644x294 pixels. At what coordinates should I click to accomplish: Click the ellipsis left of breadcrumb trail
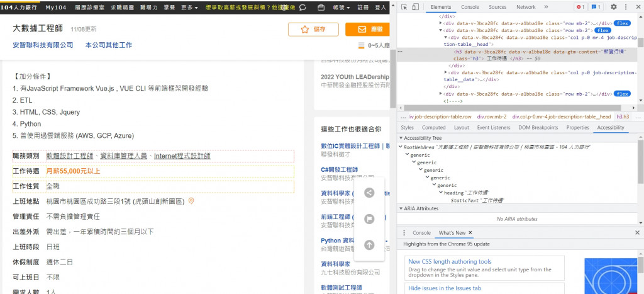pos(403,116)
